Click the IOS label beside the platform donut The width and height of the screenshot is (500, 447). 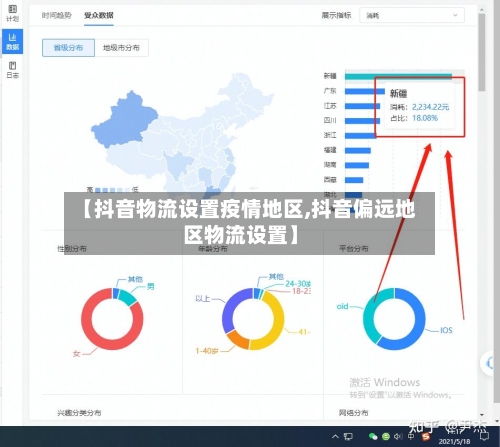tap(446, 330)
